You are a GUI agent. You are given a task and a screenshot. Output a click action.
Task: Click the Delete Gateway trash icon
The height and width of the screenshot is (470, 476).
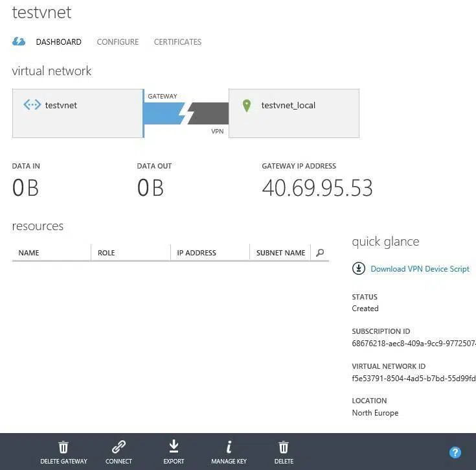pyautogui.click(x=63, y=447)
